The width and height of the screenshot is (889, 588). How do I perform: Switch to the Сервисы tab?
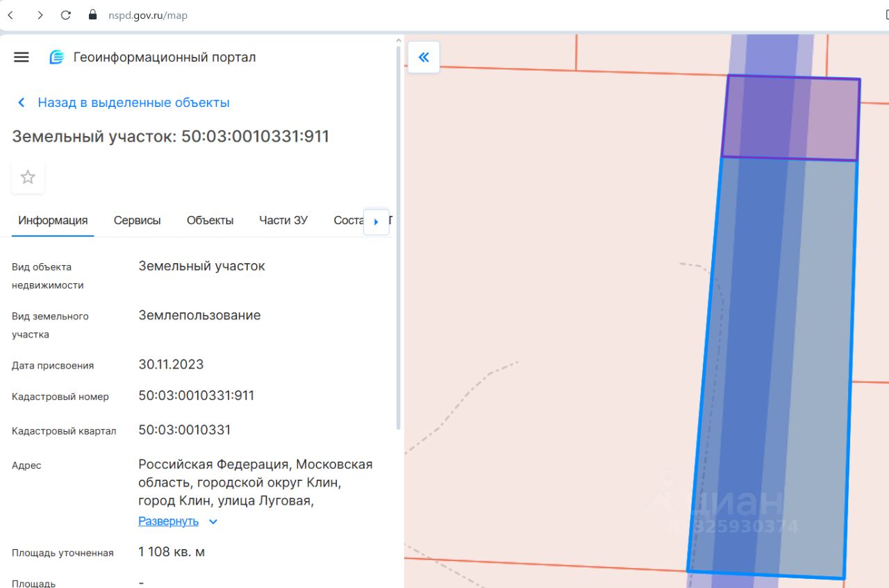point(138,220)
